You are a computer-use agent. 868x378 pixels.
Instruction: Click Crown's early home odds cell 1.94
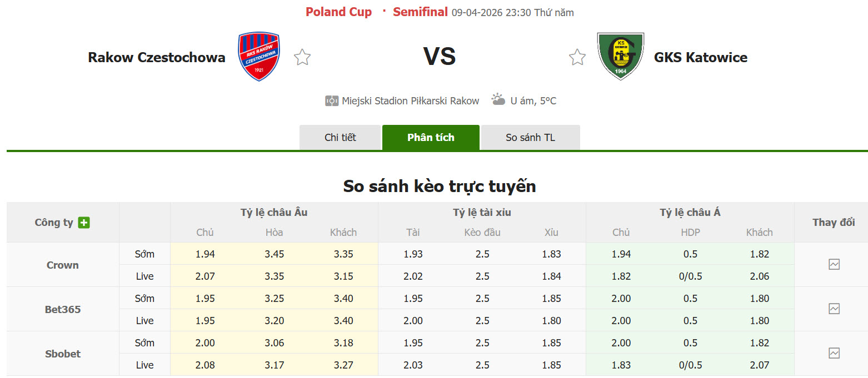click(x=204, y=254)
